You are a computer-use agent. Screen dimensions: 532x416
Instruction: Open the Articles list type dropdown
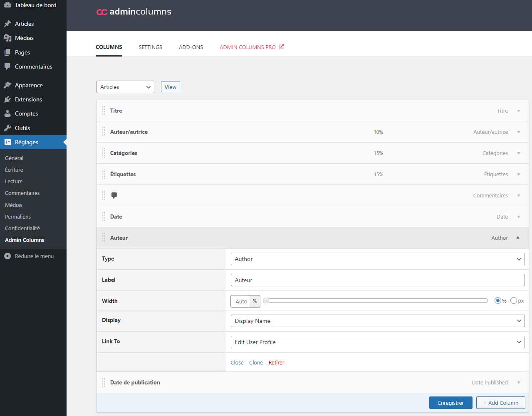tap(125, 87)
